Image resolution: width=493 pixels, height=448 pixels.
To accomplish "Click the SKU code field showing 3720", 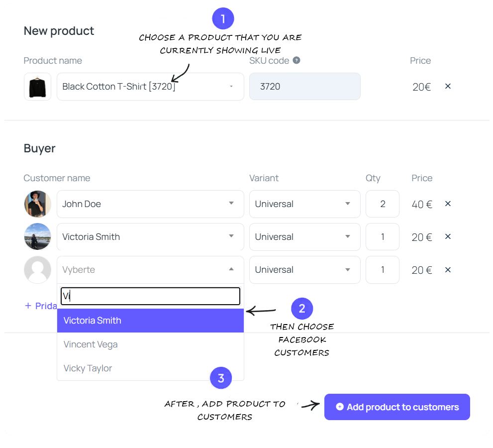I will tap(304, 87).
